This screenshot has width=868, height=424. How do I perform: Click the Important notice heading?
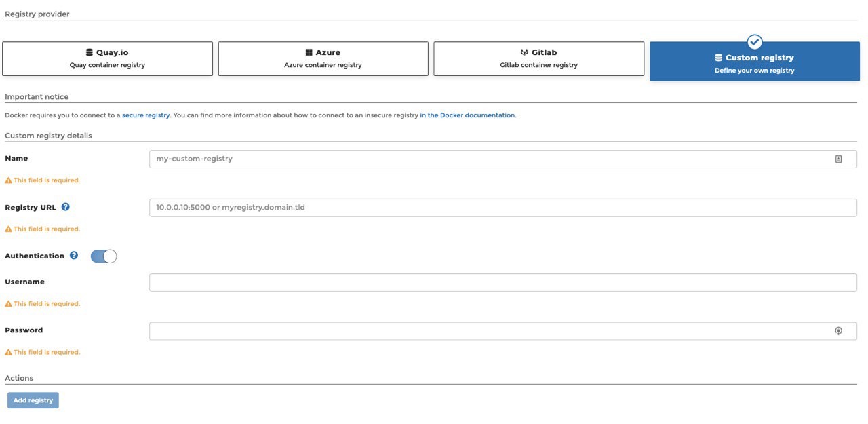pos(37,97)
